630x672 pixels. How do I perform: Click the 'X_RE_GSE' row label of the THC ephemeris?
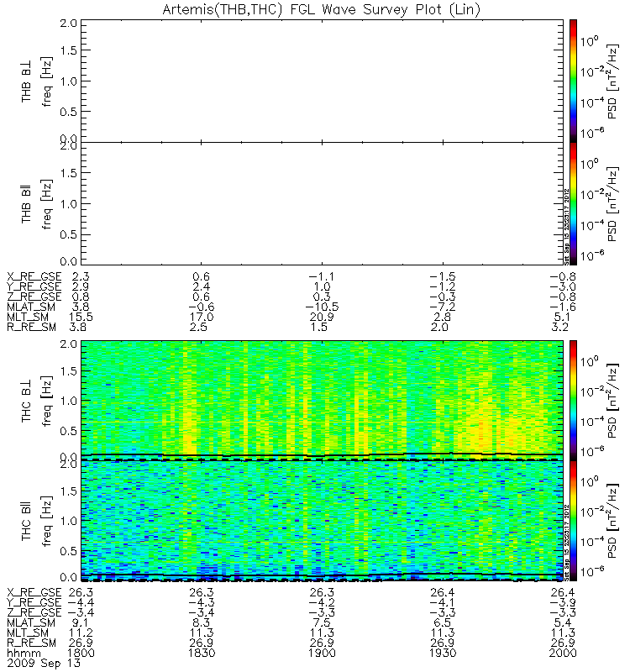[x=34, y=592]
